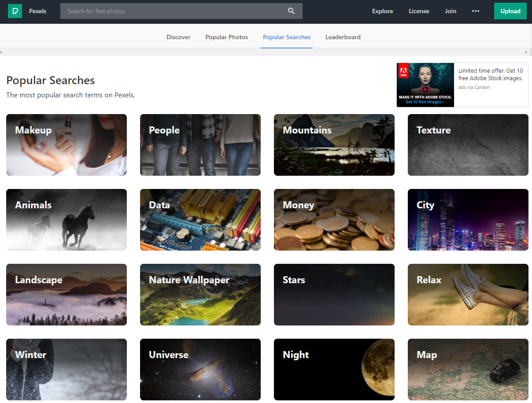The image size is (532, 403).
Task: Click the right horizontal scroll arrow
Action: [x=526, y=52]
